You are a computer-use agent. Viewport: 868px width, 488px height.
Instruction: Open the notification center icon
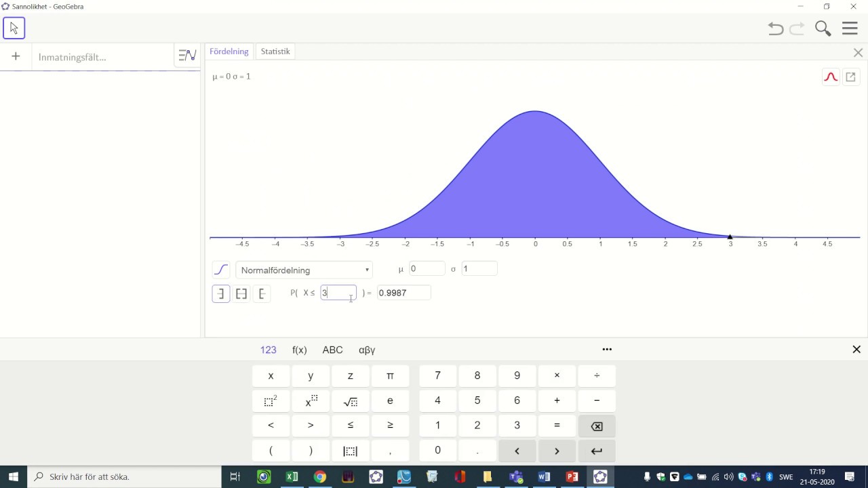click(850, 476)
